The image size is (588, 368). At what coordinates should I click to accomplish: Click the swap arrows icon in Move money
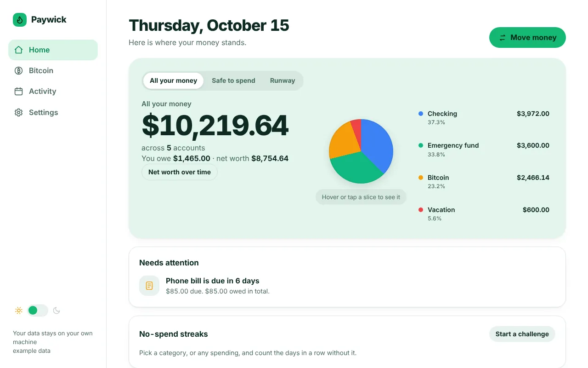point(503,38)
